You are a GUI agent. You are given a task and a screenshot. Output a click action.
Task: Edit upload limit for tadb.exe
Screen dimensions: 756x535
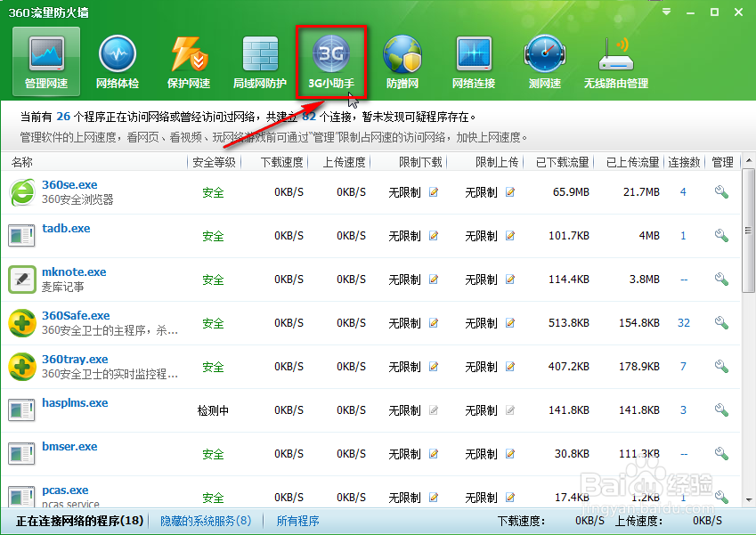510,235
